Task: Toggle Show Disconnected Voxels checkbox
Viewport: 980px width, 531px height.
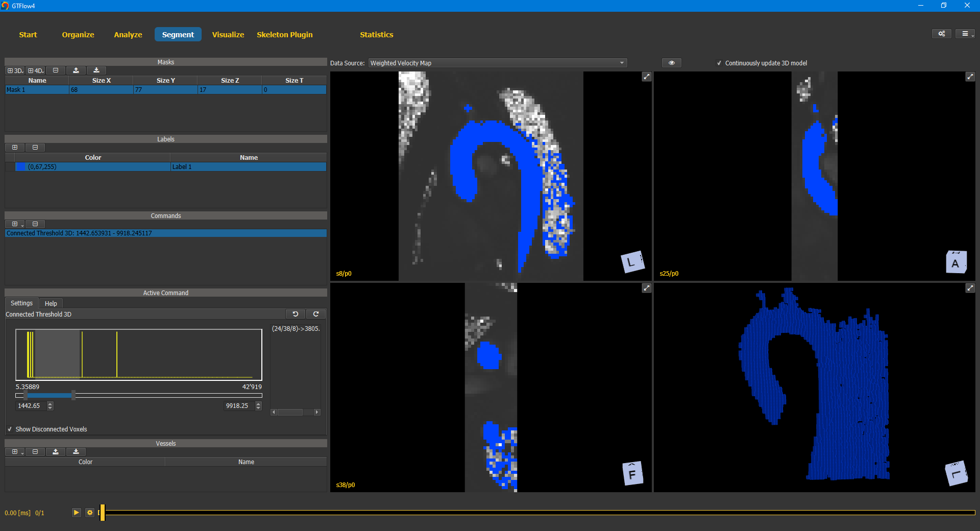Action: pyautogui.click(x=10, y=429)
